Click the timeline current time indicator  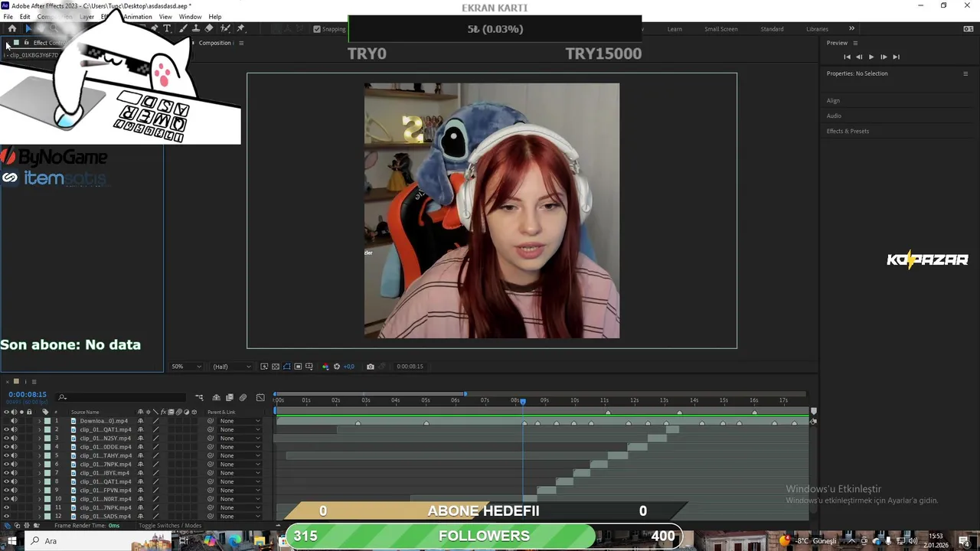(523, 401)
